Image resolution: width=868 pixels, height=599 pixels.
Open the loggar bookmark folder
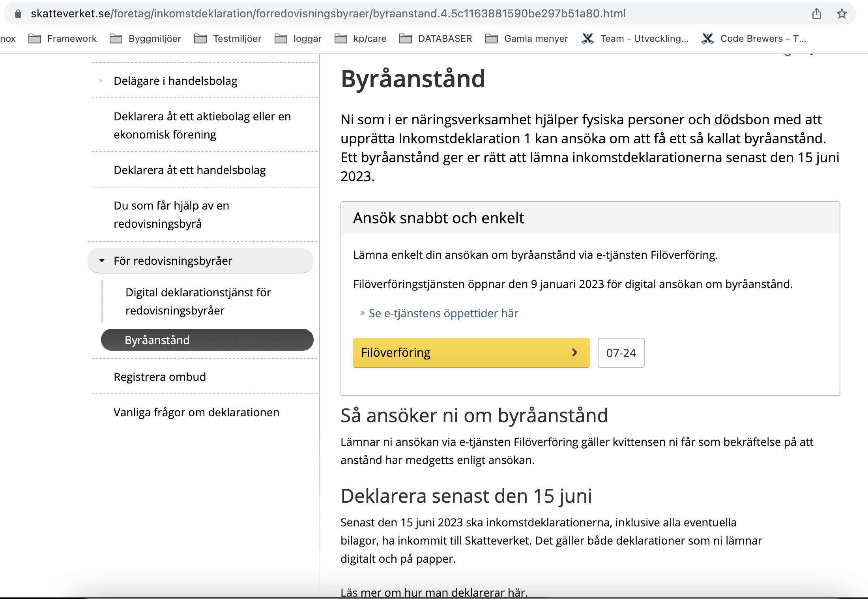coord(298,39)
